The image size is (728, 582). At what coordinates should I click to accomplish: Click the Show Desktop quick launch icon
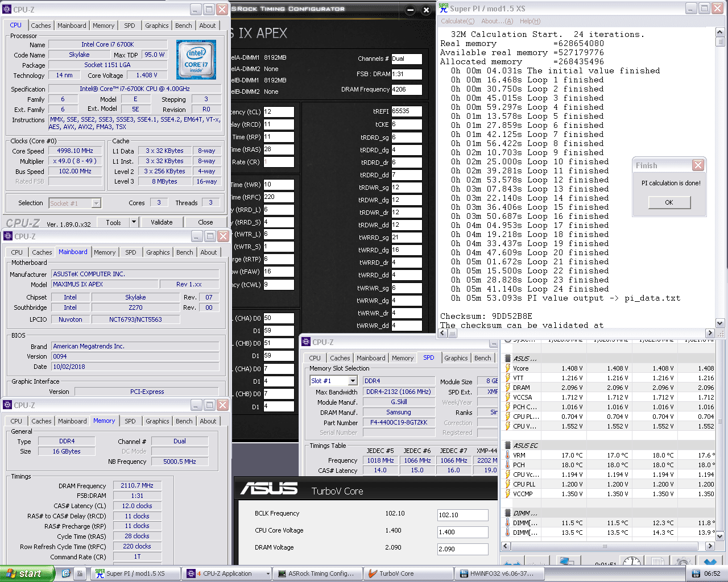point(80,573)
